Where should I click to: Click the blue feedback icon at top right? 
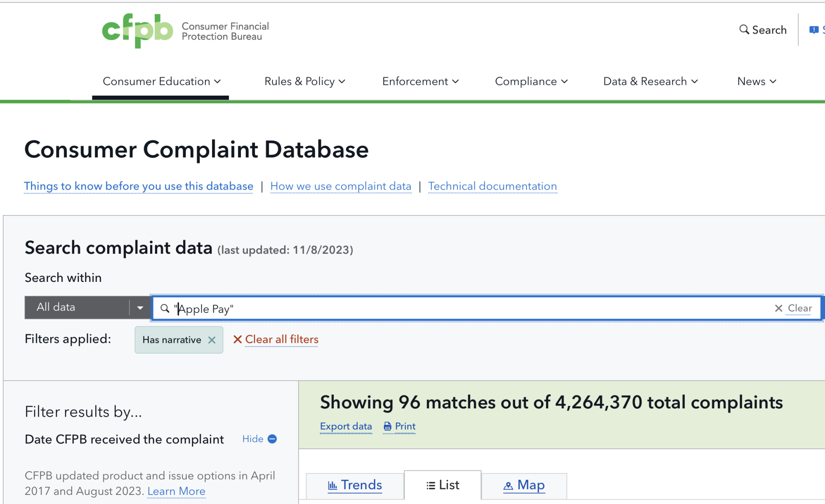point(813,30)
